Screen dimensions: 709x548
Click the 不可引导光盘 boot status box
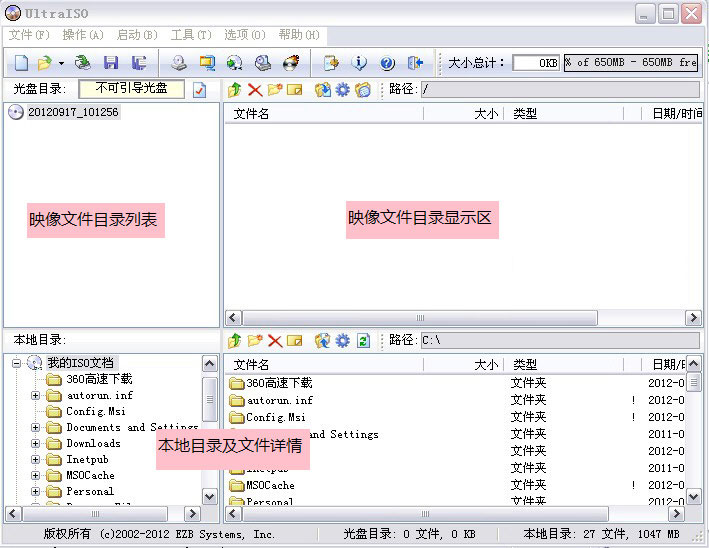(132, 89)
